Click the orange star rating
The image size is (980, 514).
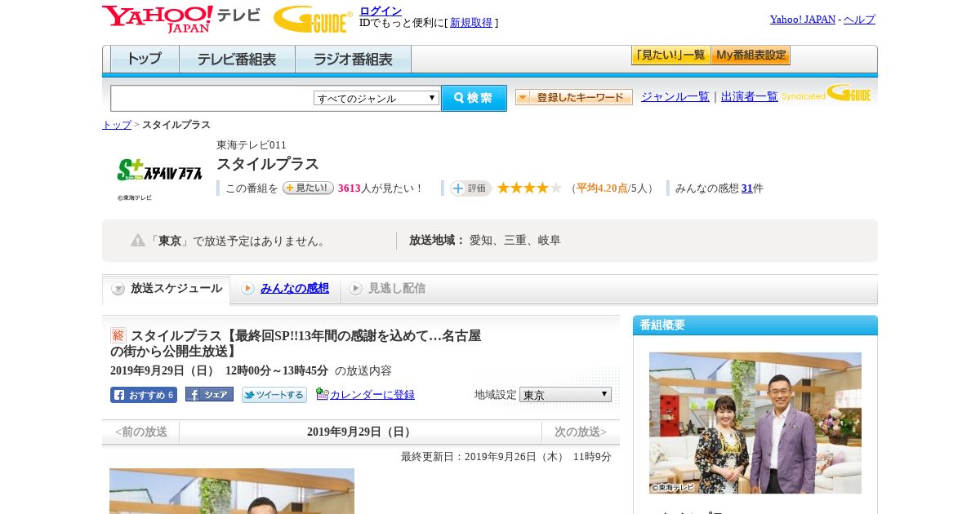click(x=529, y=188)
